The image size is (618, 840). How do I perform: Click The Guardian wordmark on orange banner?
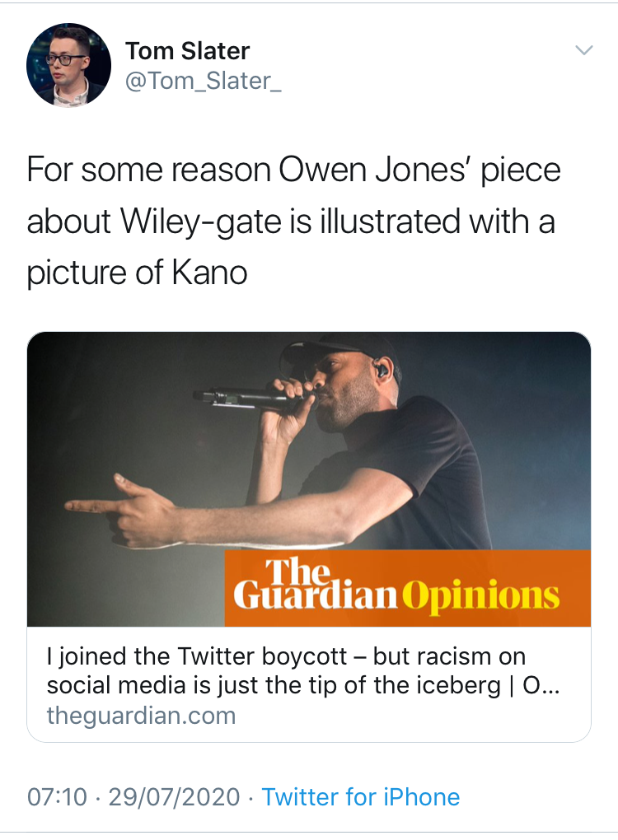click(315, 587)
